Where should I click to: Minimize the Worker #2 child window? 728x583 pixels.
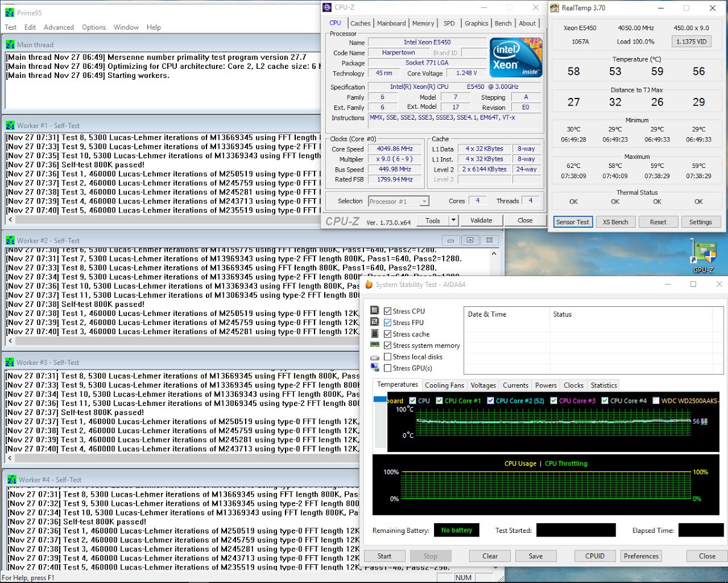pyautogui.click(x=452, y=240)
